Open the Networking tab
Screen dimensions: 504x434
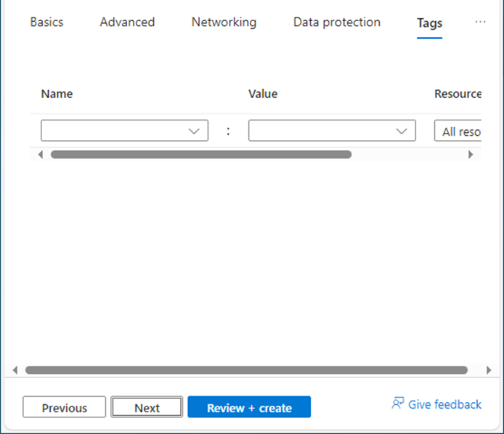tap(224, 22)
